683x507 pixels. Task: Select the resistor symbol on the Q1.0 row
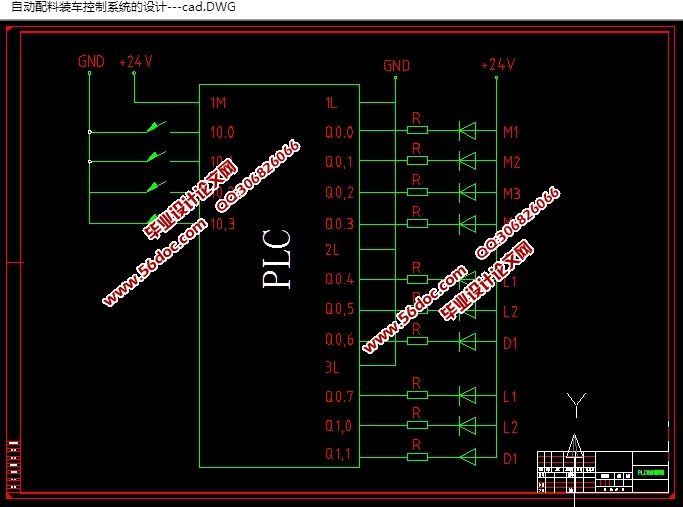point(417,425)
